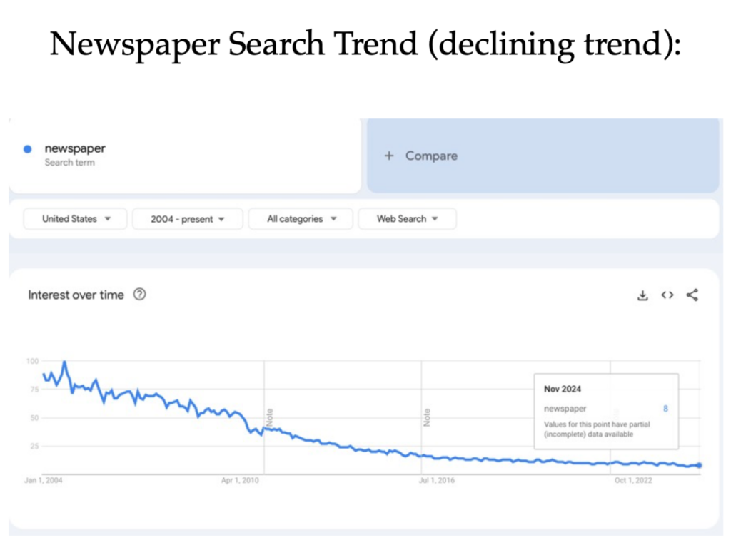This screenshot has width=731, height=560.
Task: Click the Jan 1, 2004 axis label
Action: 44,480
